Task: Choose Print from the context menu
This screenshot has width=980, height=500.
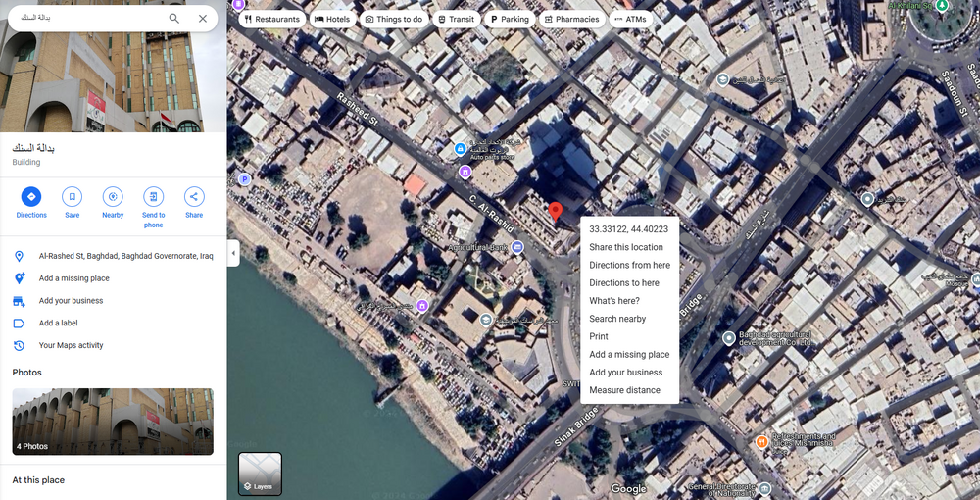Action: coord(629,336)
